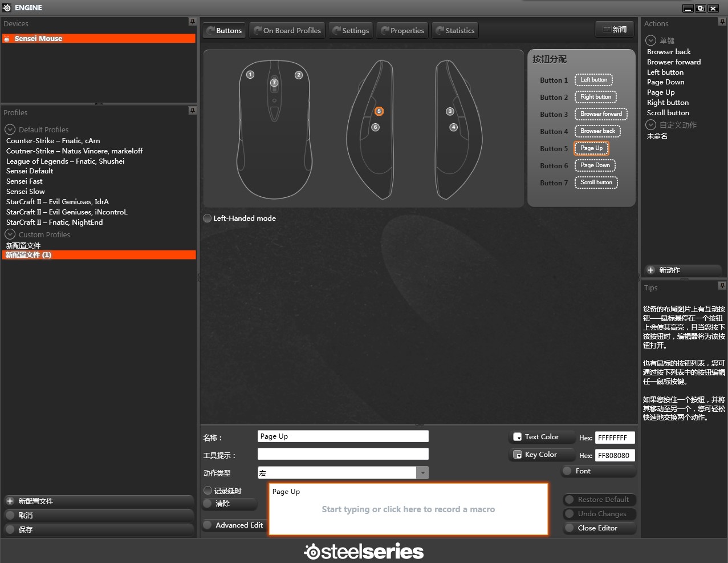Image resolution: width=728 pixels, height=563 pixels.
Task: Select Button 3 Browser forward assignment
Action: point(601,114)
